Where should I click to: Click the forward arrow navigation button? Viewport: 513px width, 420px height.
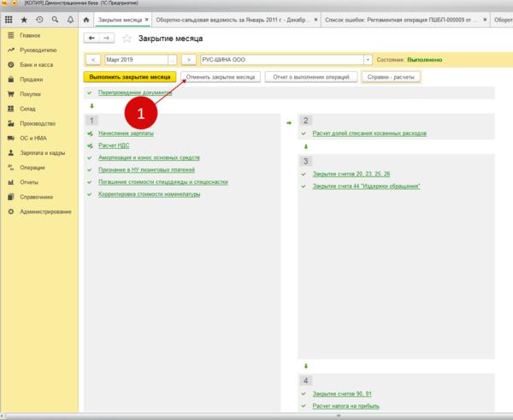click(107, 38)
